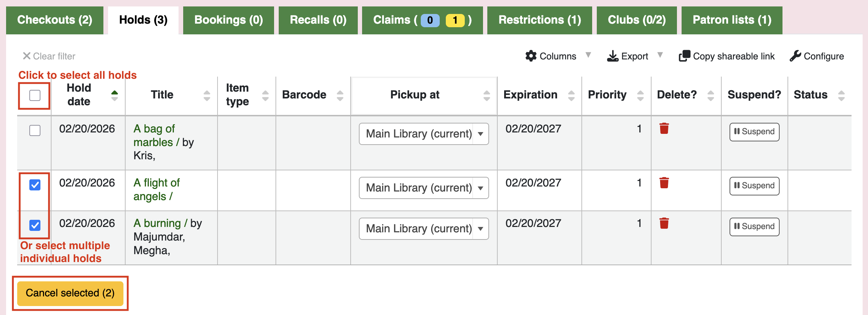Image resolution: width=868 pixels, height=315 pixels.
Task: Check the A bag of marbles checkbox
Action: 35,130
